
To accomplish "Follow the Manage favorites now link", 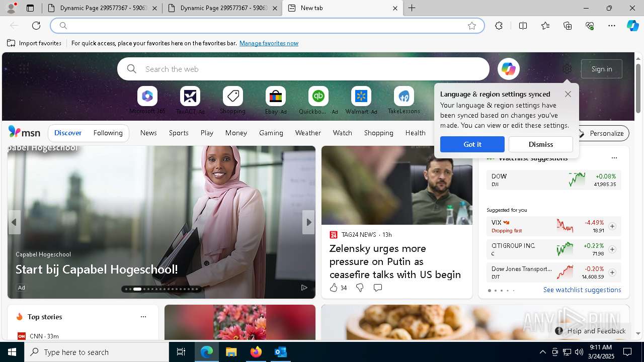I will tap(269, 43).
